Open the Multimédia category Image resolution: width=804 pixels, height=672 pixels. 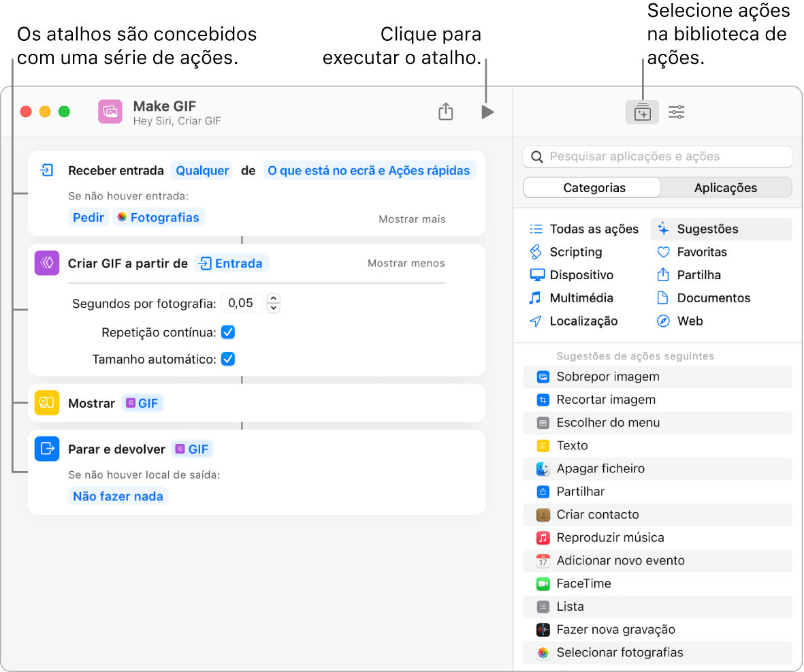pyautogui.click(x=580, y=298)
